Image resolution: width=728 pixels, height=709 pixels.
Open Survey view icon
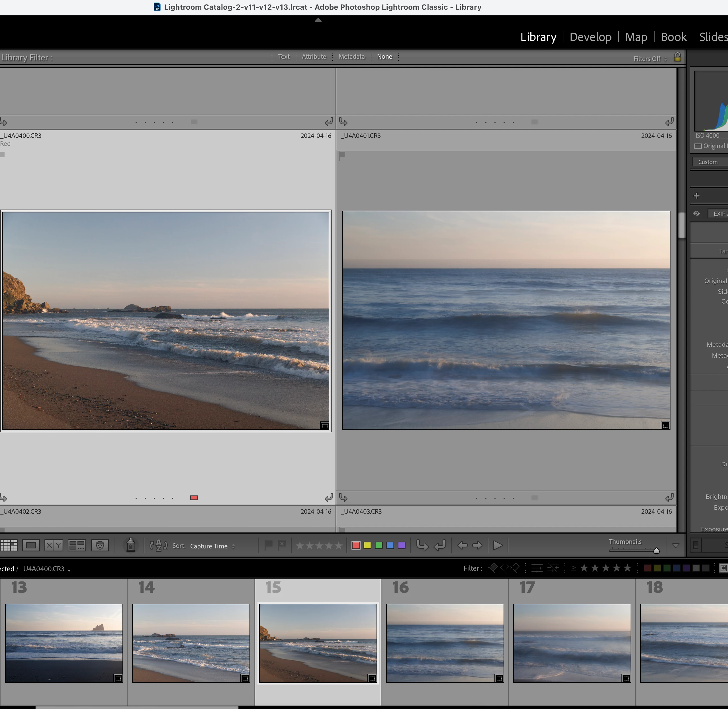click(77, 546)
